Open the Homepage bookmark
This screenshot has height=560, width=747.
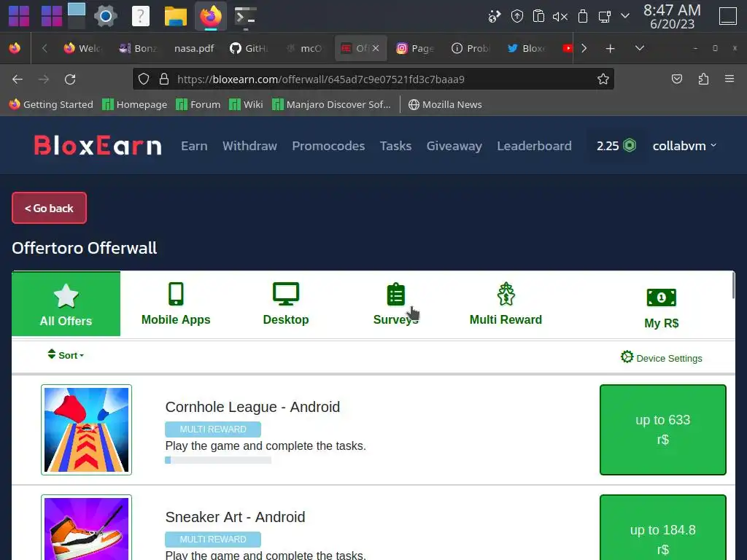(135, 104)
